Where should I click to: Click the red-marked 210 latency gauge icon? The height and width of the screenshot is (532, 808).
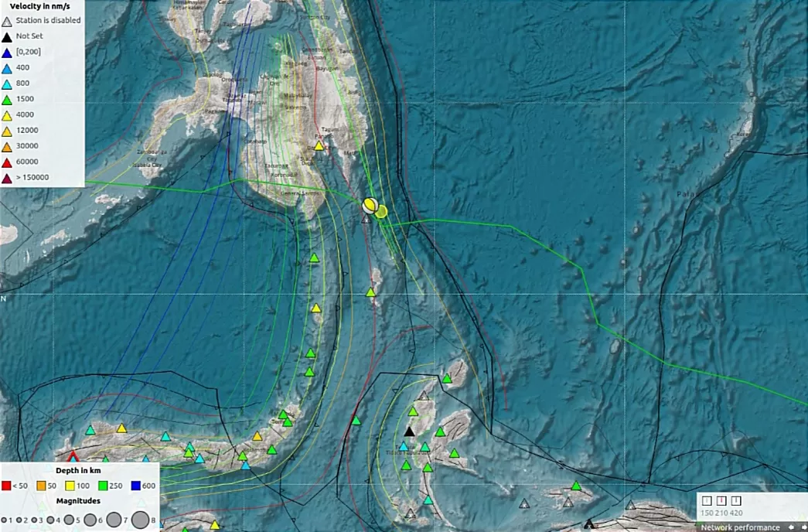tap(721, 500)
